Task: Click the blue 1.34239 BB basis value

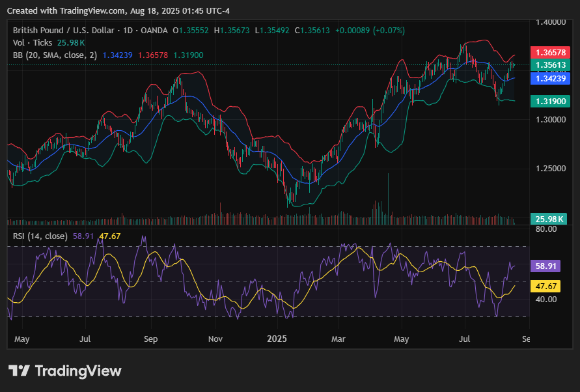Action: tap(117, 55)
